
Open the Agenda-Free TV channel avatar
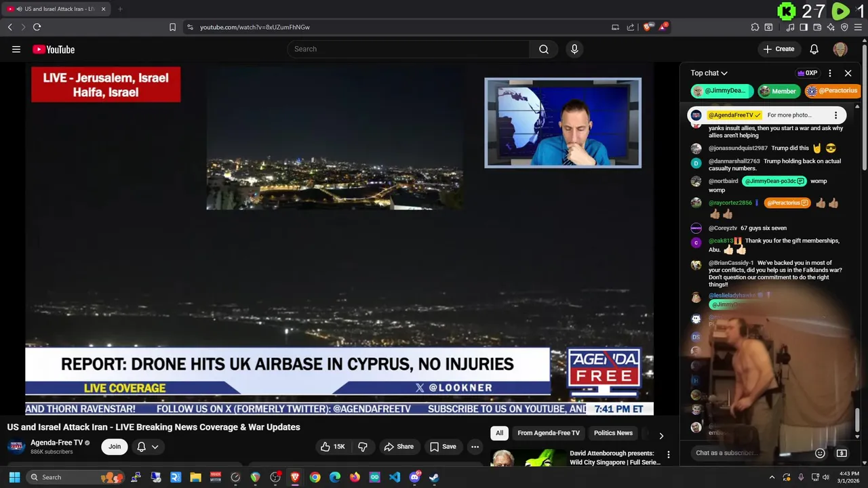tap(17, 447)
